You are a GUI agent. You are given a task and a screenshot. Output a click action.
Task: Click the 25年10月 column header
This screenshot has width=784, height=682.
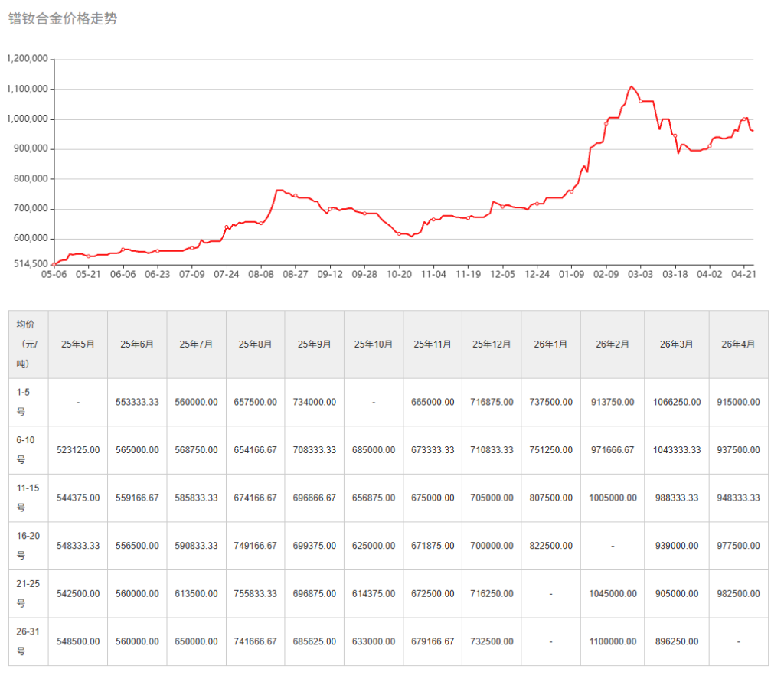tap(373, 344)
